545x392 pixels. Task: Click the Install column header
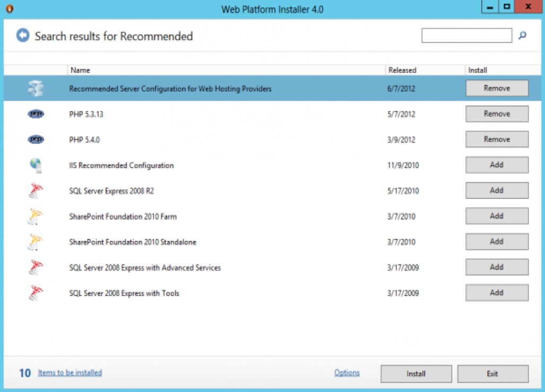[x=503, y=70]
